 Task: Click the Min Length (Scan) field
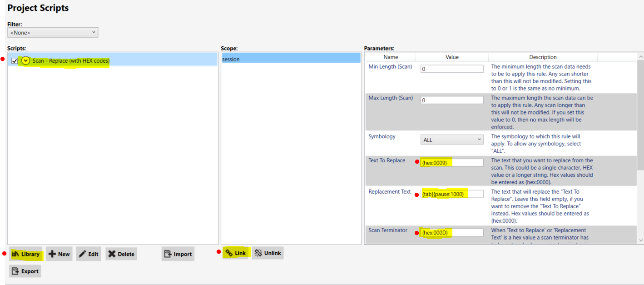pos(451,69)
